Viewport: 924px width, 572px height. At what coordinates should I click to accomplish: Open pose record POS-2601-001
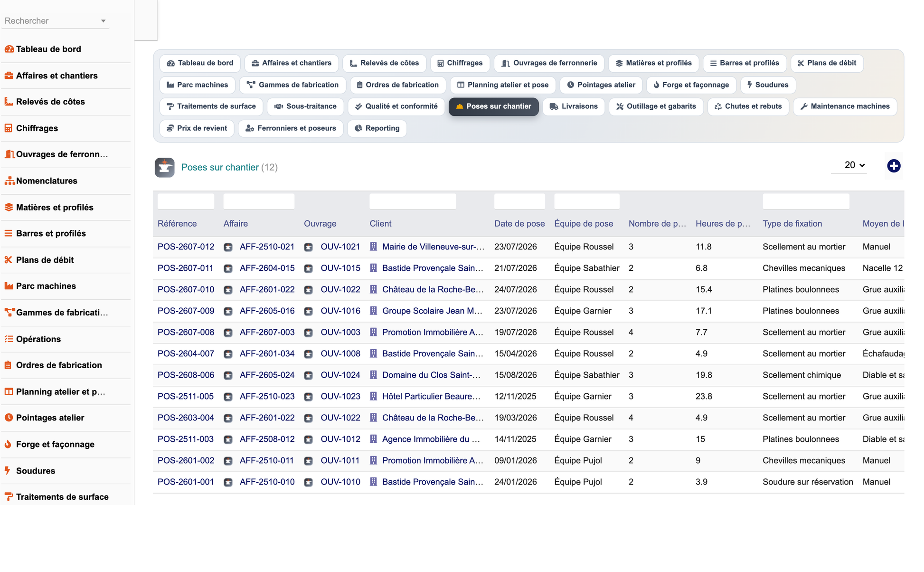coord(186,482)
